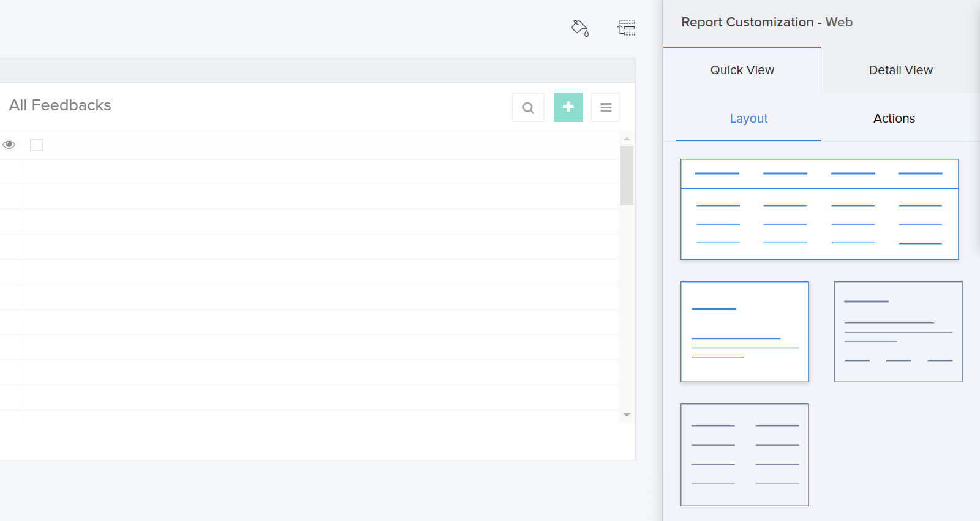The image size is (980, 521).
Task: Choose the single-column list layout thumbnail
Action: pos(745,332)
